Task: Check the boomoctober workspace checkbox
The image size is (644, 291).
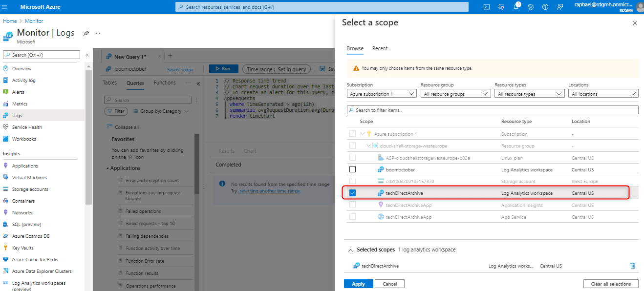Action: click(352, 169)
